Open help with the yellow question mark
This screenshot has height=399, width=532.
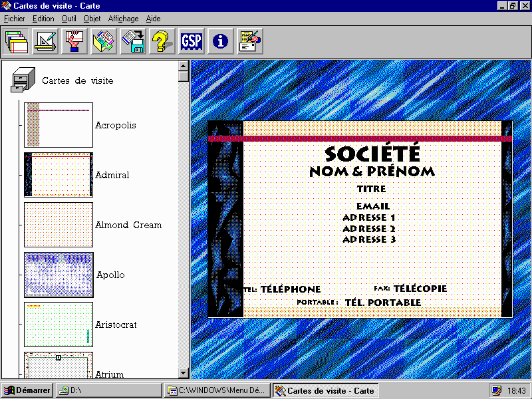click(x=162, y=41)
